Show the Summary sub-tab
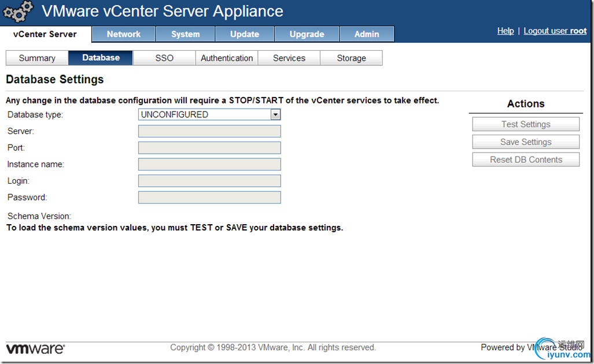This screenshot has width=594, height=364. coord(37,58)
